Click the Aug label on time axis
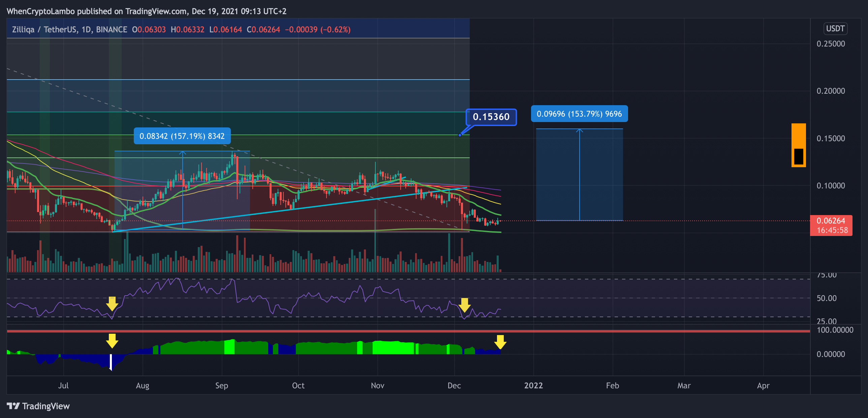 (143, 385)
